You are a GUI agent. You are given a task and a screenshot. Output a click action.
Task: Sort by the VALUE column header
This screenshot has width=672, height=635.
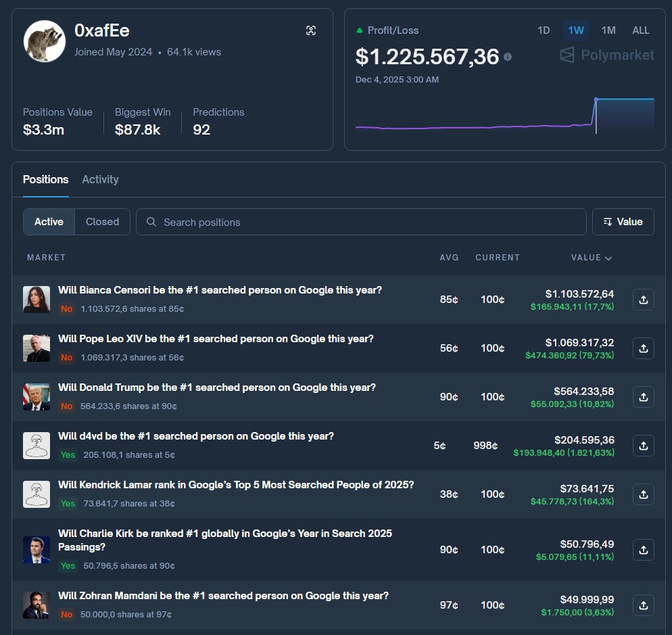pos(591,258)
